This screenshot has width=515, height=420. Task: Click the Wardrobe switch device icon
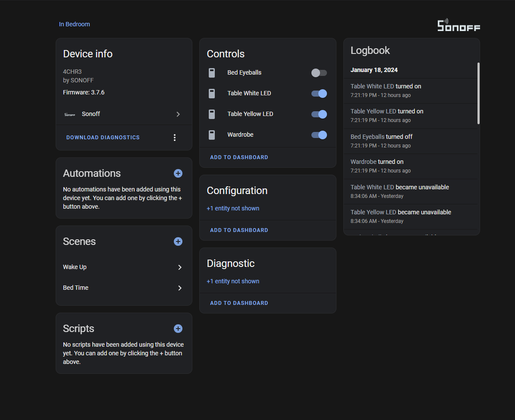coord(212,135)
